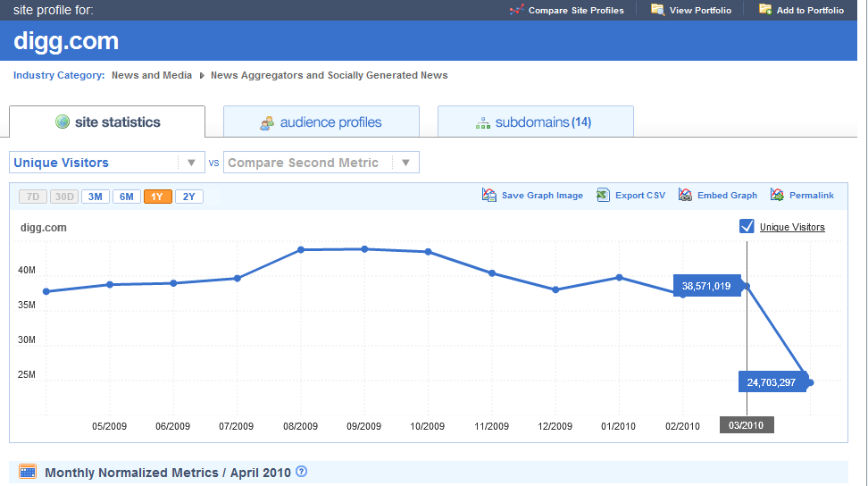The height and width of the screenshot is (486, 868).
Task: Click the digg.com site title
Action: pyautogui.click(x=66, y=41)
